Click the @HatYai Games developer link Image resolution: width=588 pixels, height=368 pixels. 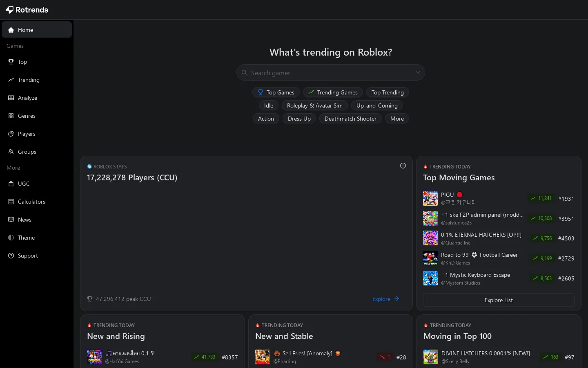pos(122,361)
